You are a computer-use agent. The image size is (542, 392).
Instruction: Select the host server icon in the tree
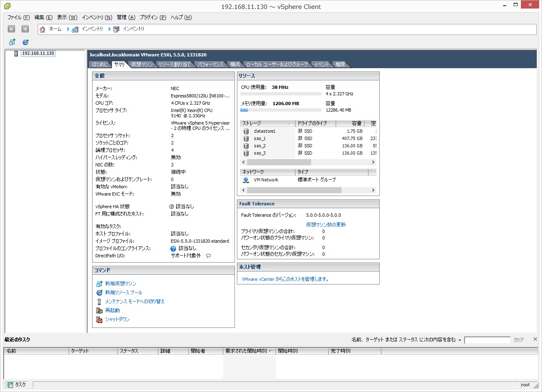[x=16, y=54]
